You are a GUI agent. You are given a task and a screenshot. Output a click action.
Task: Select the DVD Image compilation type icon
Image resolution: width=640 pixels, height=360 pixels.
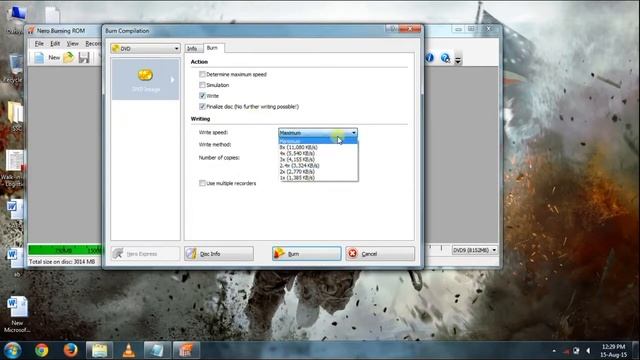tap(145, 75)
